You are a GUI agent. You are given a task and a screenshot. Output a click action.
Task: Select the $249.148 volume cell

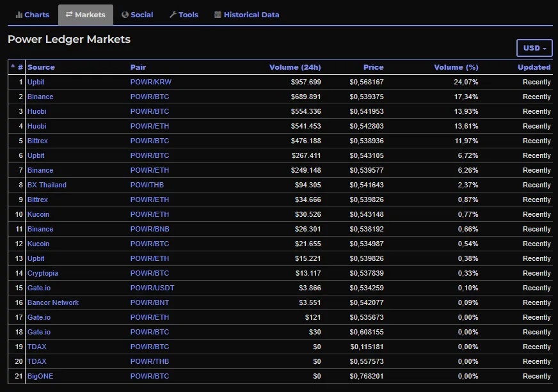pyautogui.click(x=306, y=170)
